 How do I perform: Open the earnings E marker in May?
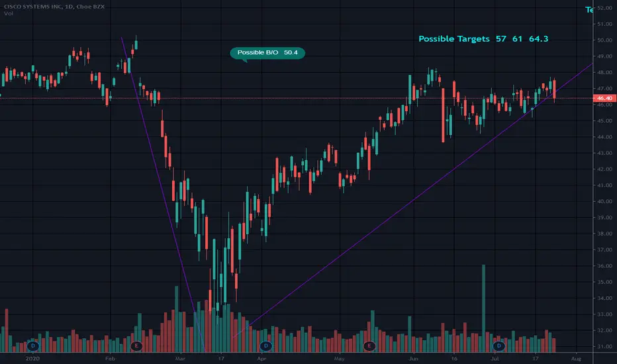click(x=369, y=346)
